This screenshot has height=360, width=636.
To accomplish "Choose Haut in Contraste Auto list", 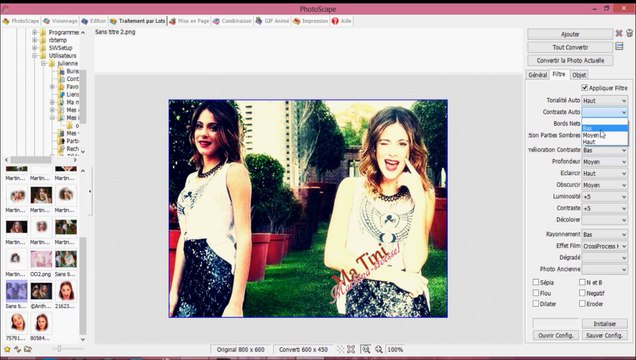I will click(x=605, y=142).
